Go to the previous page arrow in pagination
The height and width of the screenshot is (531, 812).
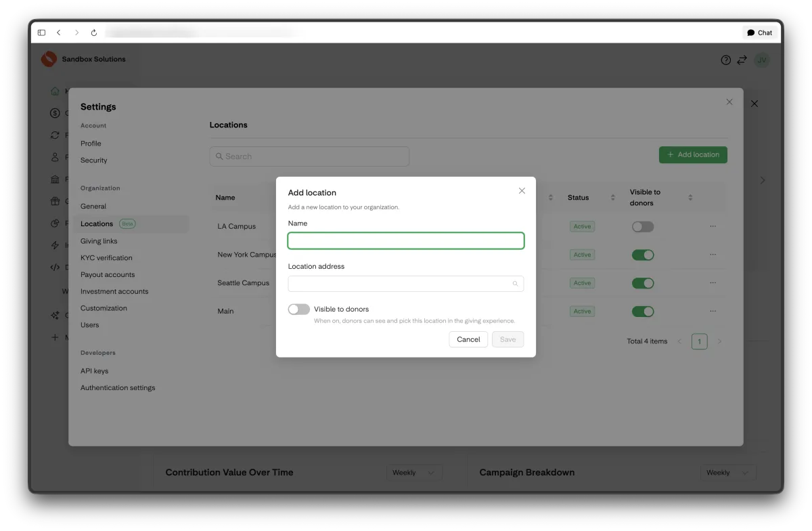tap(679, 341)
